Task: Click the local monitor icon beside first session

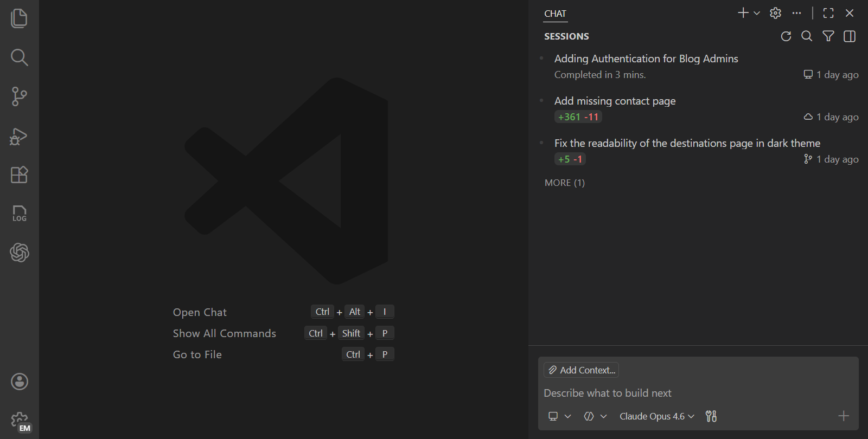Action: pos(808,74)
